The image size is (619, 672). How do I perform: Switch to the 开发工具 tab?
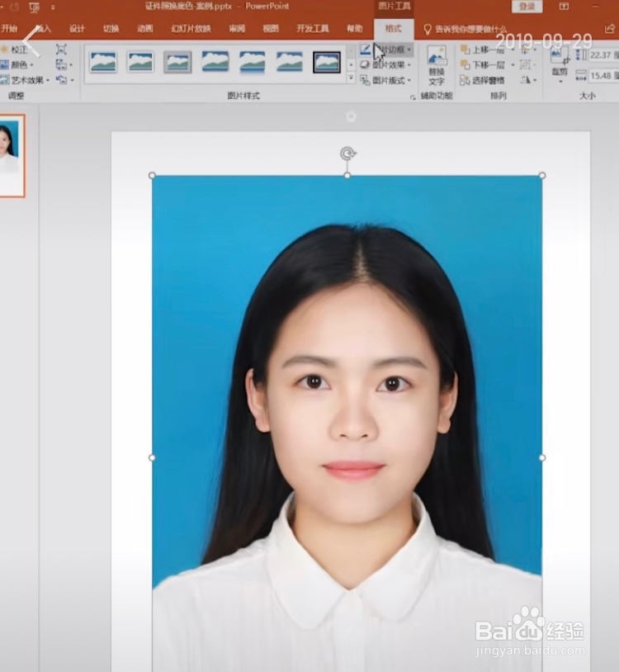313,29
